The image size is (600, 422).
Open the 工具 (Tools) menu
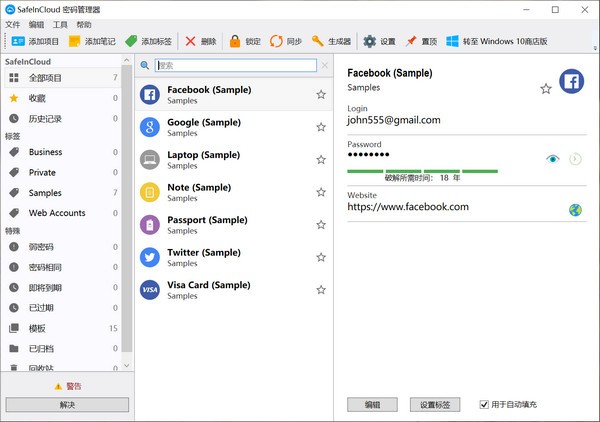tap(61, 24)
